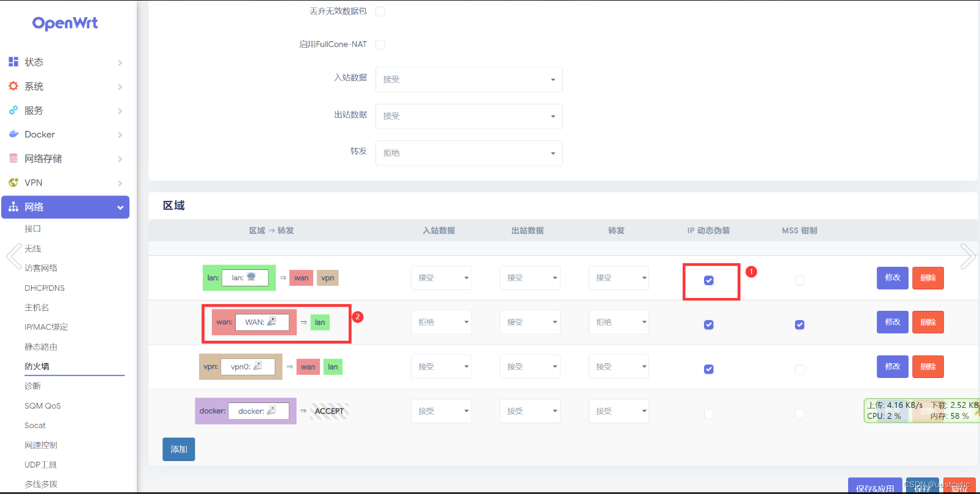Click the docker interface icon

(272, 410)
